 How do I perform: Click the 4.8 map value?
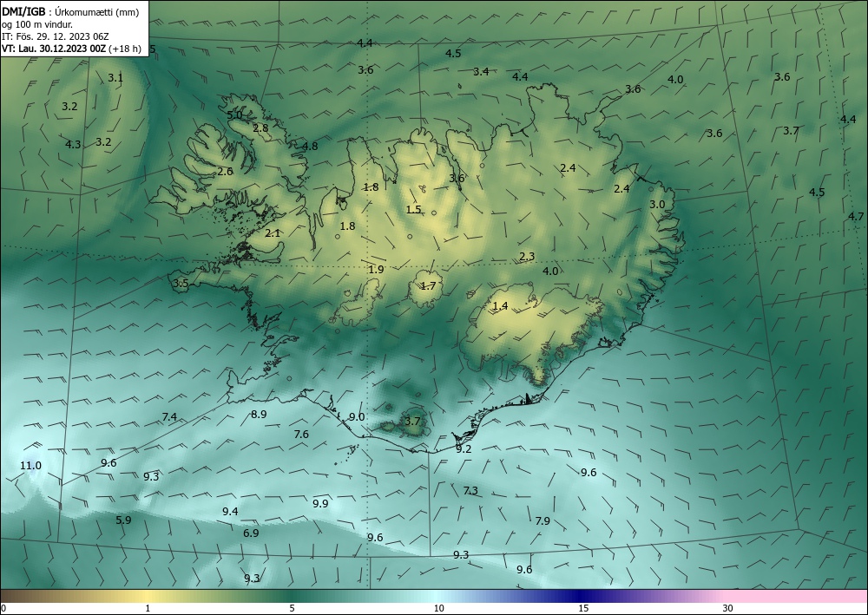click(x=310, y=146)
